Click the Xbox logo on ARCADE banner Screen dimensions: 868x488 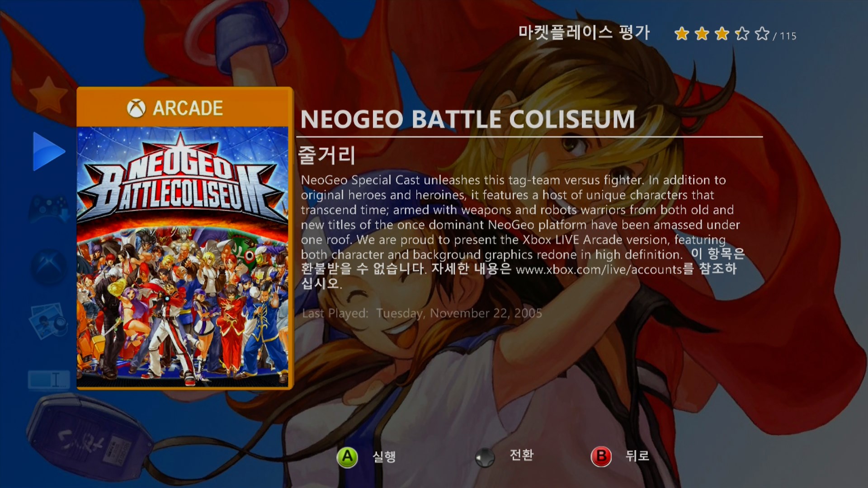(x=136, y=108)
